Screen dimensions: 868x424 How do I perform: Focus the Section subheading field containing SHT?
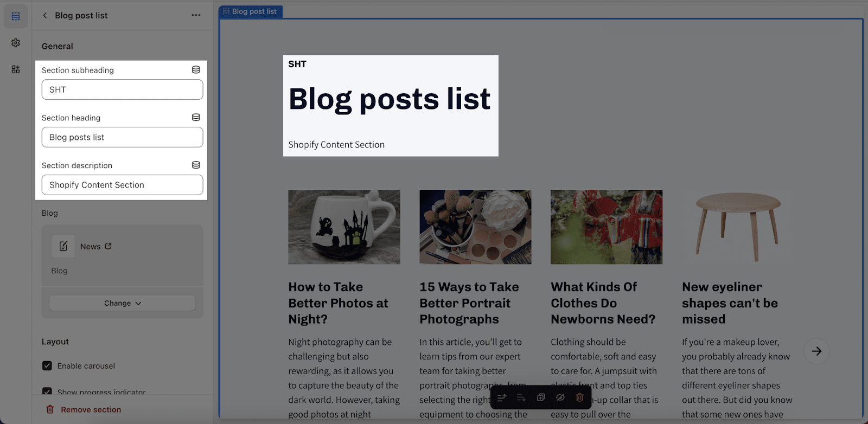pos(123,89)
